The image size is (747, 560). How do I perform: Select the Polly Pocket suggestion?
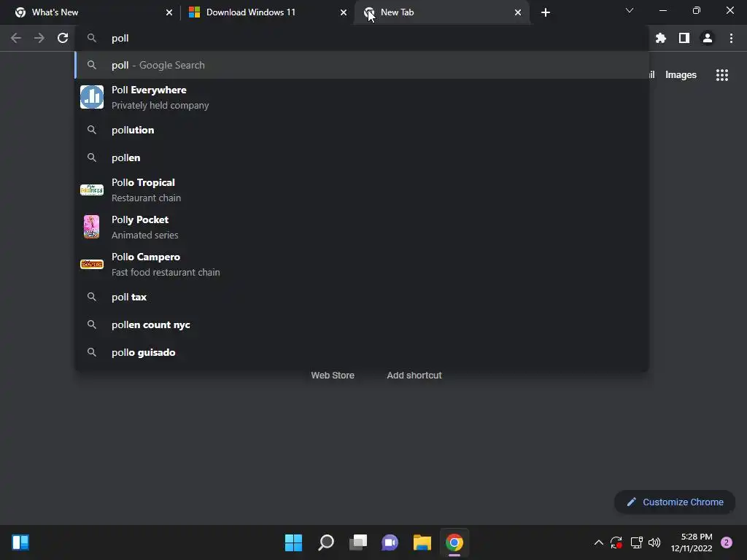[x=362, y=227]
